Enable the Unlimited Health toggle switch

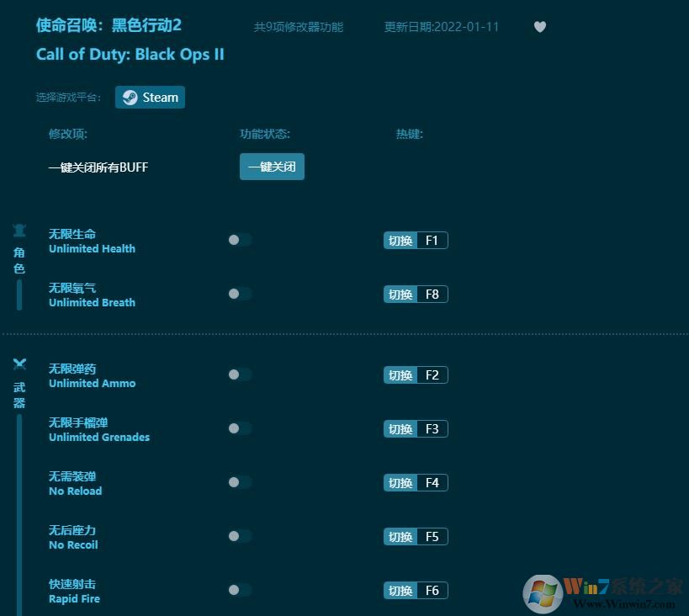coord(239,240)
